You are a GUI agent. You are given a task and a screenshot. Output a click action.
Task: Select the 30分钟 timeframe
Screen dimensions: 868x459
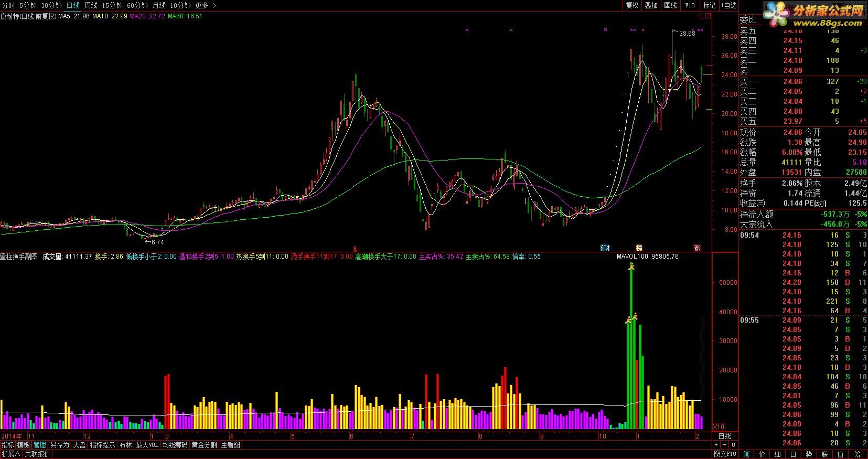point(51,5)
